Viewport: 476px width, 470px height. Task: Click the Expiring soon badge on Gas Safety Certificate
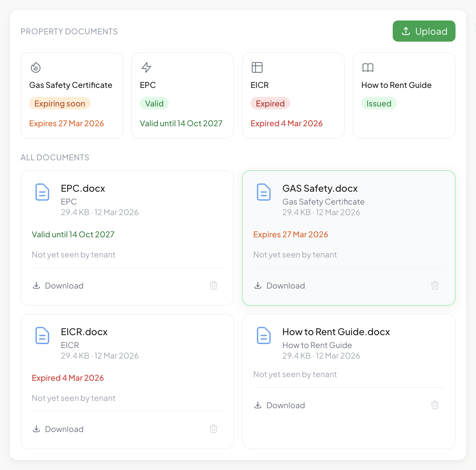click(x=59, y=103)
